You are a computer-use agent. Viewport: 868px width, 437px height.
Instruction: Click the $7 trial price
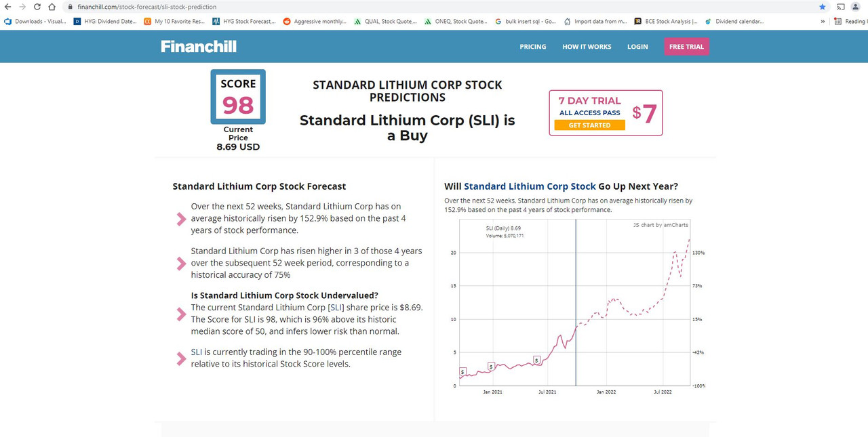click(644, 113)
